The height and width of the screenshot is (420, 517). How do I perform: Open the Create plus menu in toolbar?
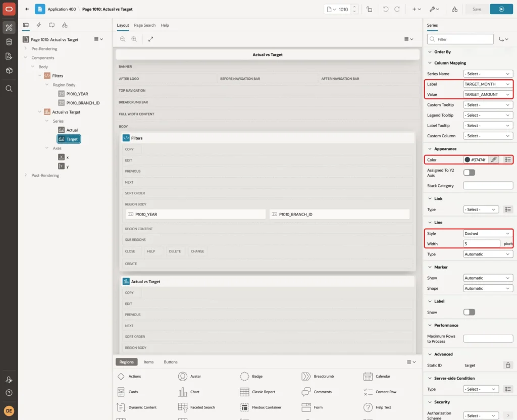click(417, 9)
